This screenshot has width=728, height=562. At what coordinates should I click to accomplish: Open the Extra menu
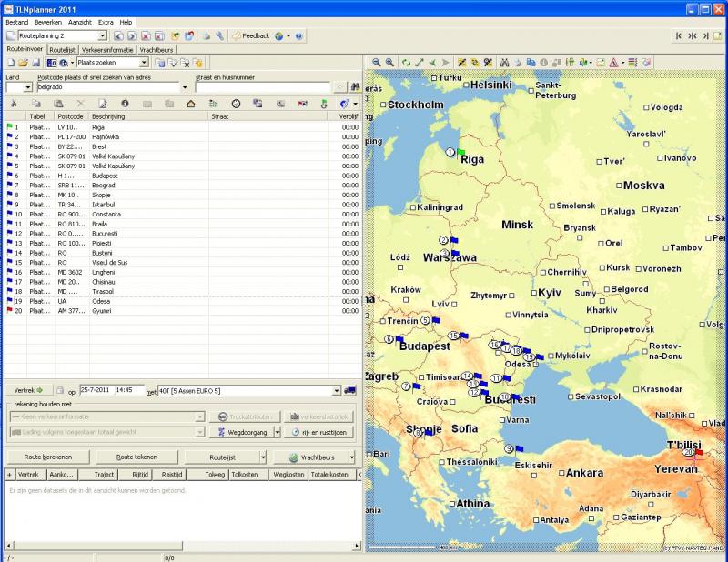pyautogui.click(x=106, y=22)
